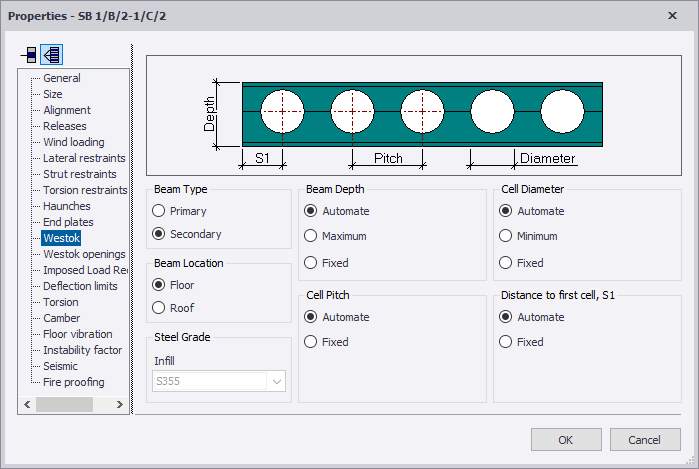Image resolution: width=699 pixels, height=469 pixels.
Task: Open the Infill steel grade dropdown
Action: pos(276,381)
